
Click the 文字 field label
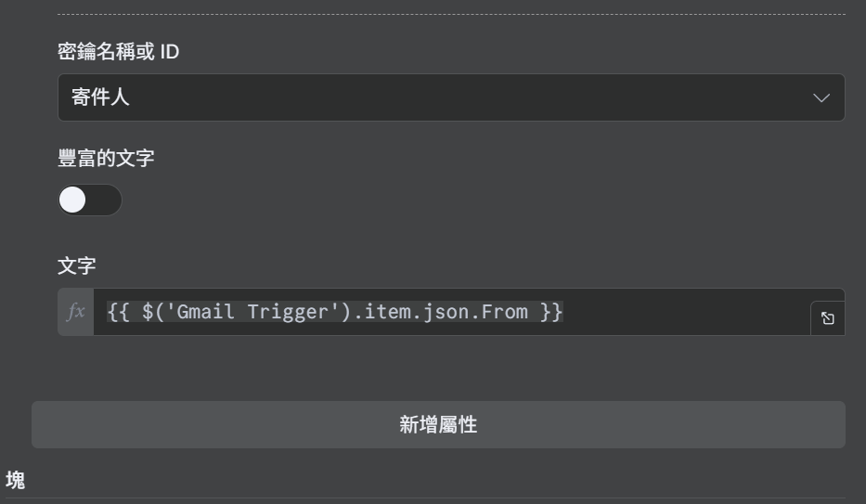tap(77, 265)
